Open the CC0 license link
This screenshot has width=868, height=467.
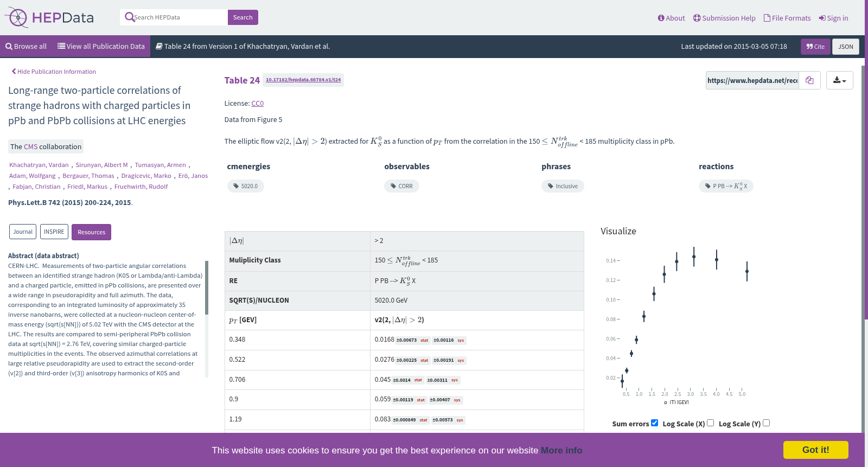258,104
